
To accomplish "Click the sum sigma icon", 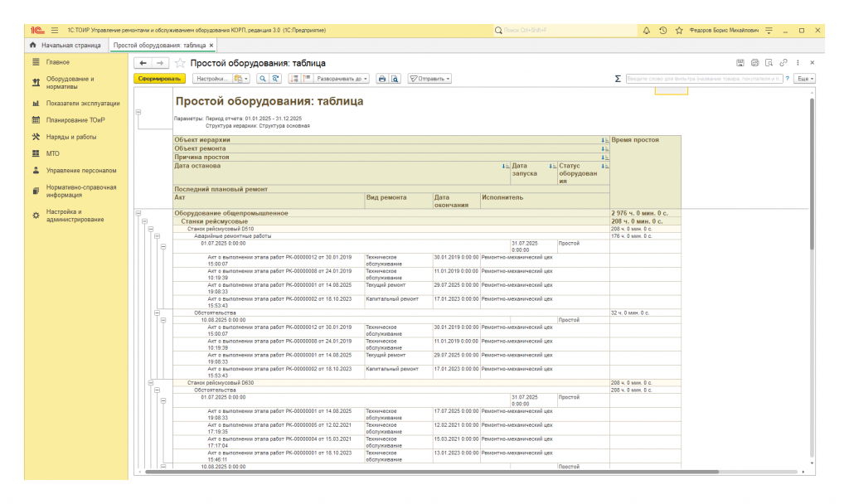I will point(618,79).
